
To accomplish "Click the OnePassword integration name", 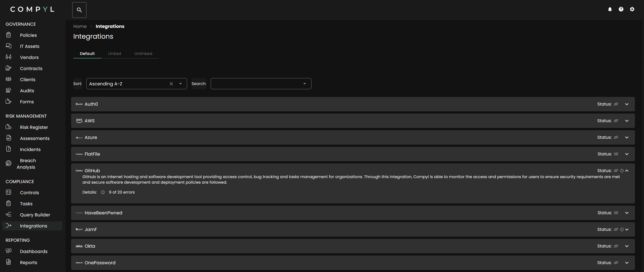I will [100, 263].
